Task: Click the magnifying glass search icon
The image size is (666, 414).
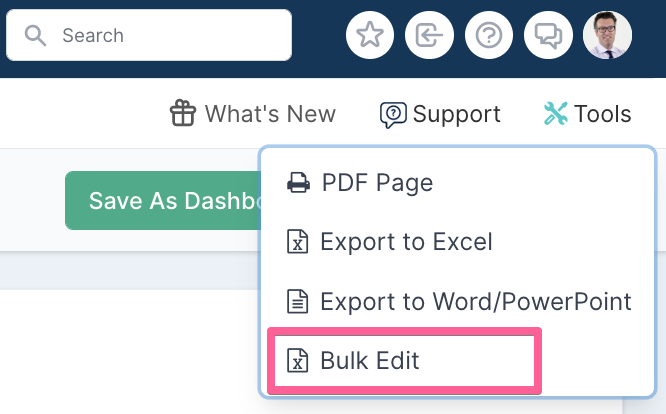Action: click(35, 35)
